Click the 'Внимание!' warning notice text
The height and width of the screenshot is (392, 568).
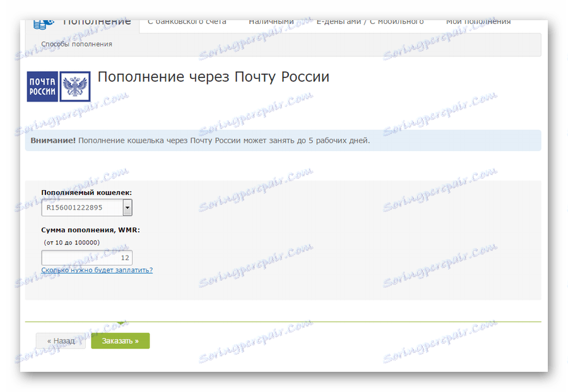pos(200,141)
